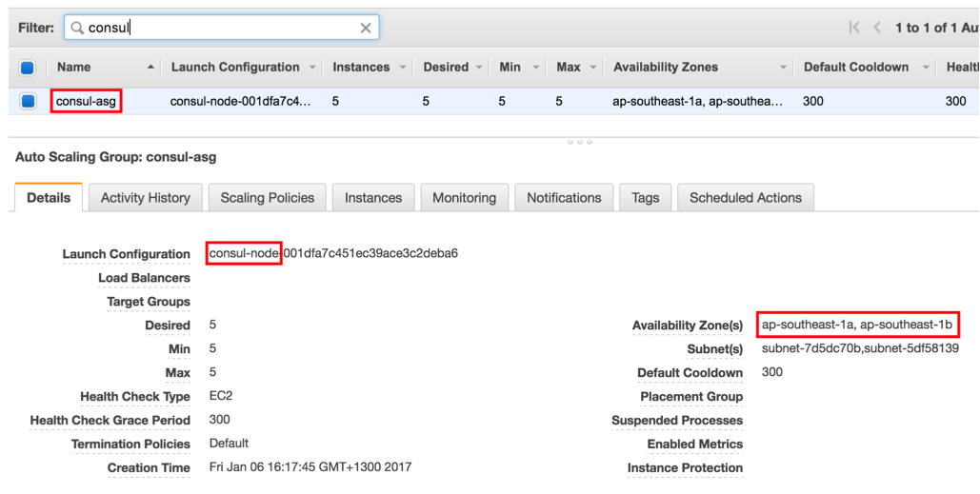Open Max column dropdown arrow
The image size is (980, 494).
tap(592, 68)
